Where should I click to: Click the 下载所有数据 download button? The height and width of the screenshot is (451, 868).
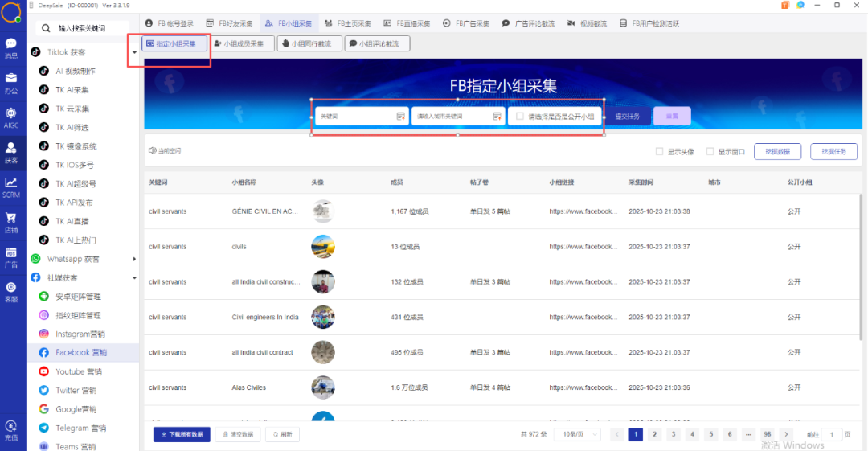[182, 434]
